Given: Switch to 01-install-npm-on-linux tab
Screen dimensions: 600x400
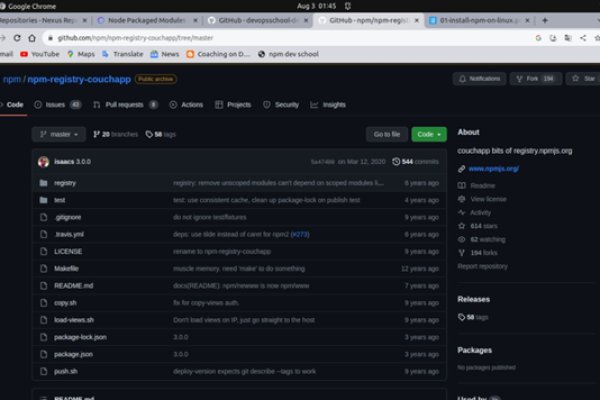Looking at the screenshot, I should (x=478, y=20).
